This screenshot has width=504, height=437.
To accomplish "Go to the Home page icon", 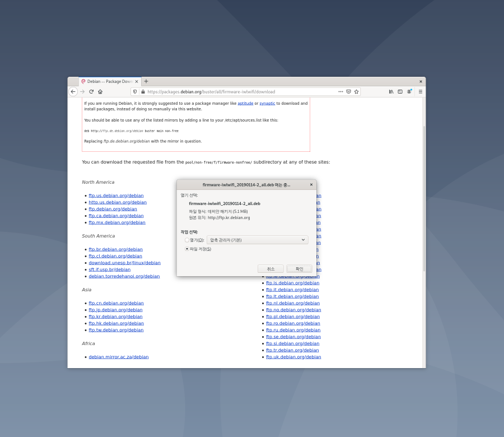I will (x=100, y=92).
